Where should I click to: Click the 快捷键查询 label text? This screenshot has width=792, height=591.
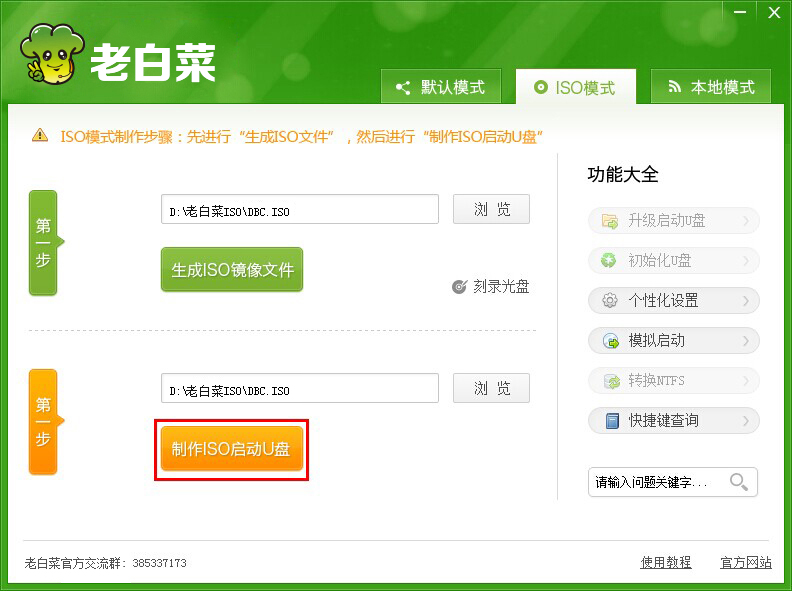pyautogui.click(x=663, y=421)
